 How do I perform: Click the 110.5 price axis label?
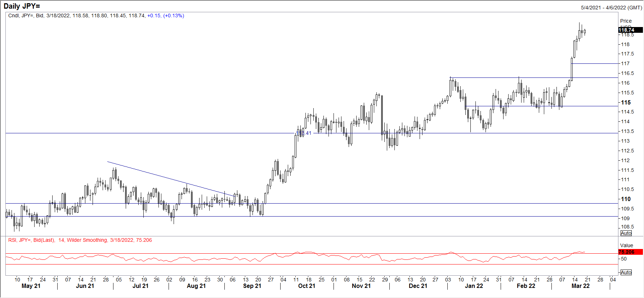pos(627,189)
